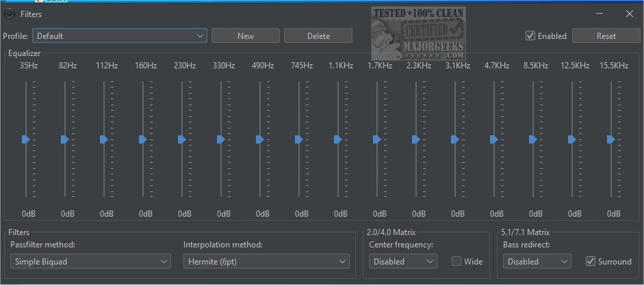Minimize the Filters window
The image size is (644, 285).
600,14
